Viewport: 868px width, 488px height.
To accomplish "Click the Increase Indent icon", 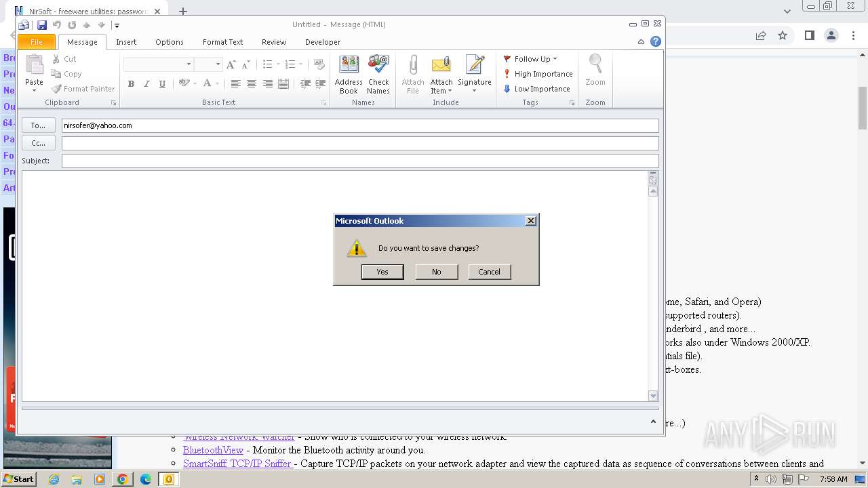I will [x=321, y=84].
